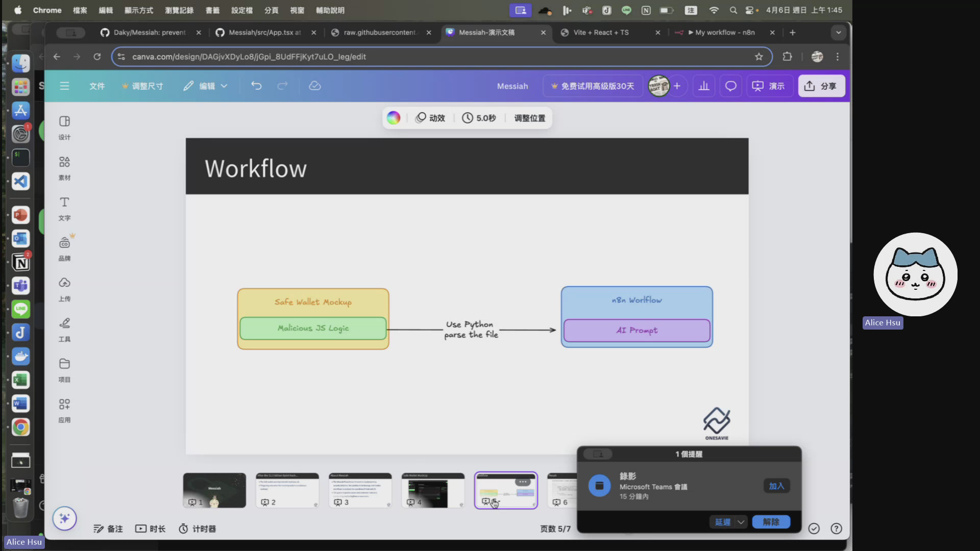This screenshot has width=980, height=551.
Task: Click the 分享 share button
Action: coord(821,86)
